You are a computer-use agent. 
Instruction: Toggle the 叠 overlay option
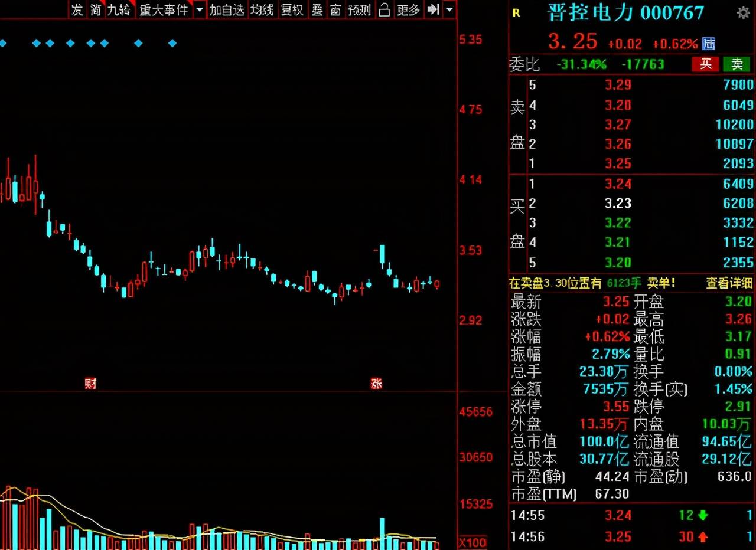click(317, 9)
